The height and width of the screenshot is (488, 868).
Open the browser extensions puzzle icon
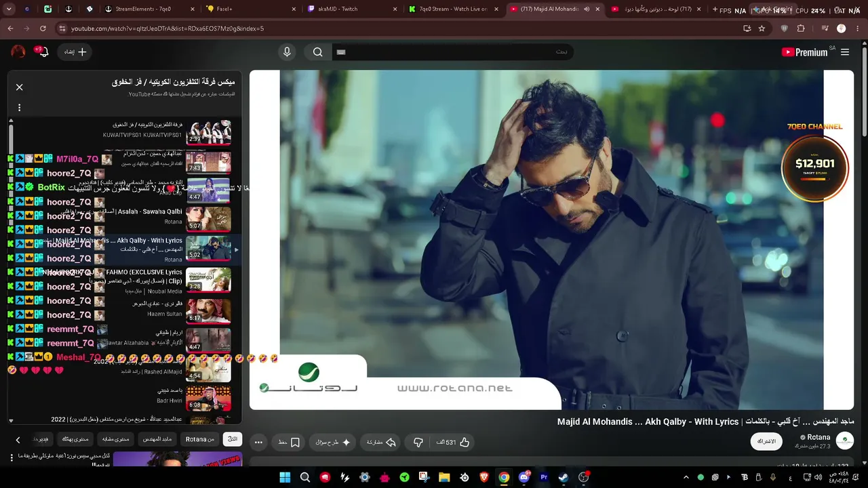click(x=801, y=28)
